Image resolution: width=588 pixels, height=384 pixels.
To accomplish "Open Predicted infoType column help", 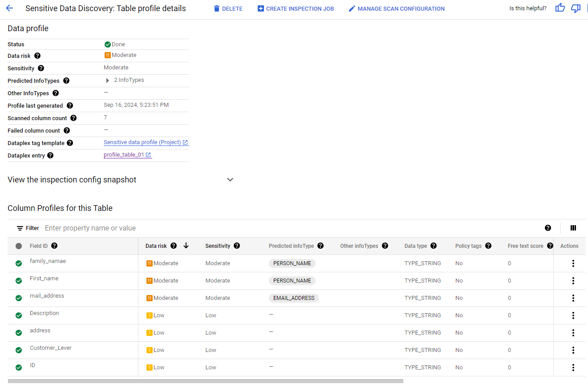I will 320,246.
